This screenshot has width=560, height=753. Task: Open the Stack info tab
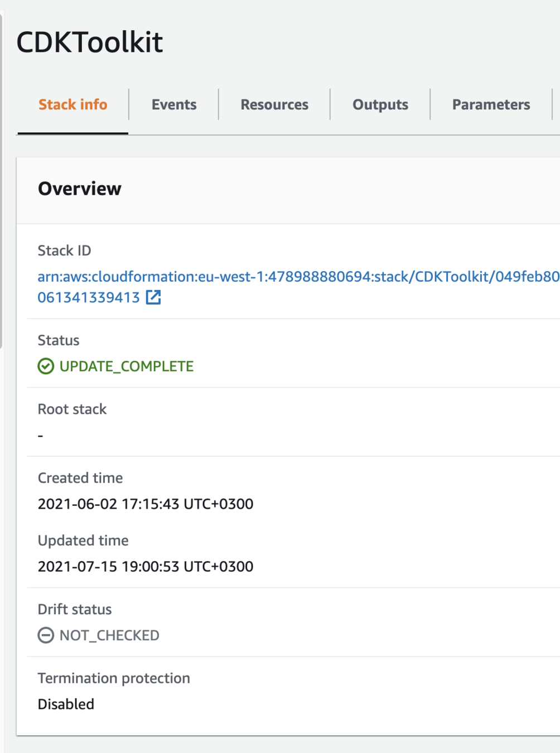click(73, 105)
